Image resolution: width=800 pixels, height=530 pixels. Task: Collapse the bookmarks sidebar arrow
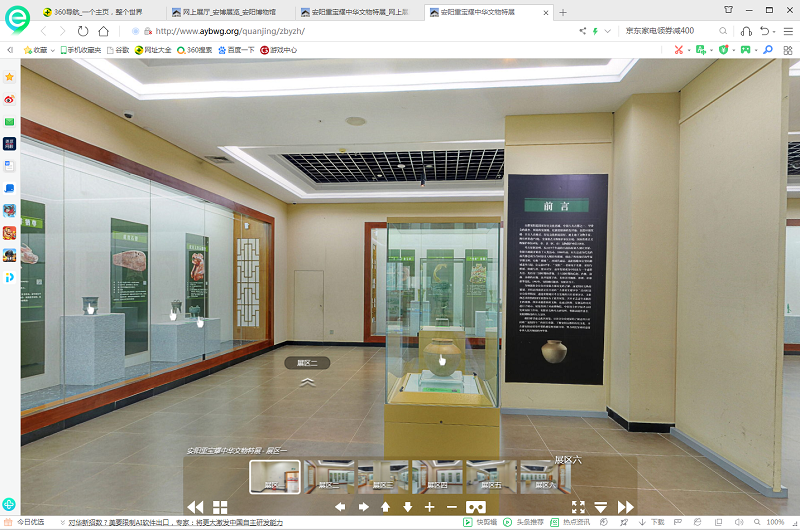[x=10, y=50]
